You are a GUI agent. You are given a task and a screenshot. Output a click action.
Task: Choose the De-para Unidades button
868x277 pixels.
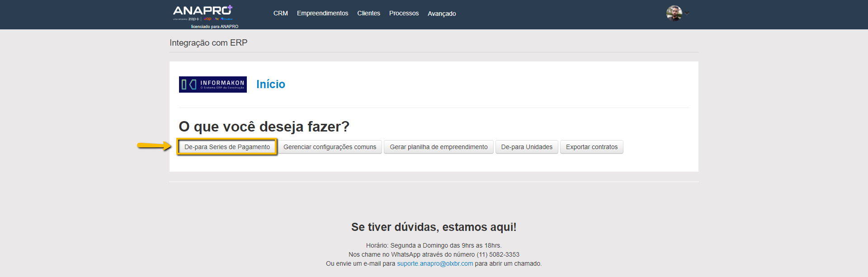pyautogui.click(x=527, y=147)
